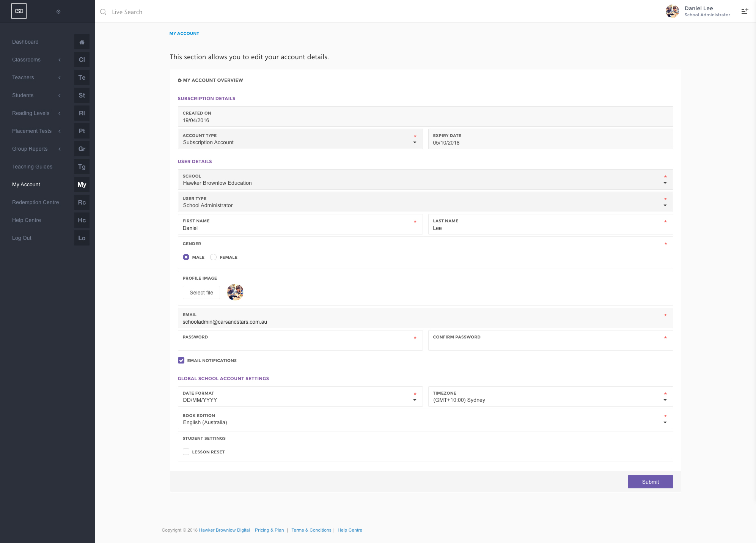Open the Timezone dropdown
Screen dimensions: 756x543
coord(550,400)
